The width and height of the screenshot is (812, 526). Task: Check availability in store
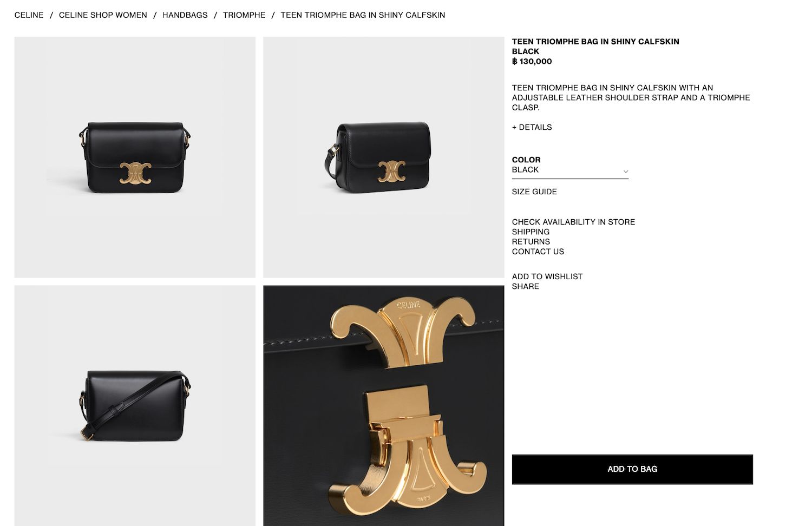tap(573, 222)
